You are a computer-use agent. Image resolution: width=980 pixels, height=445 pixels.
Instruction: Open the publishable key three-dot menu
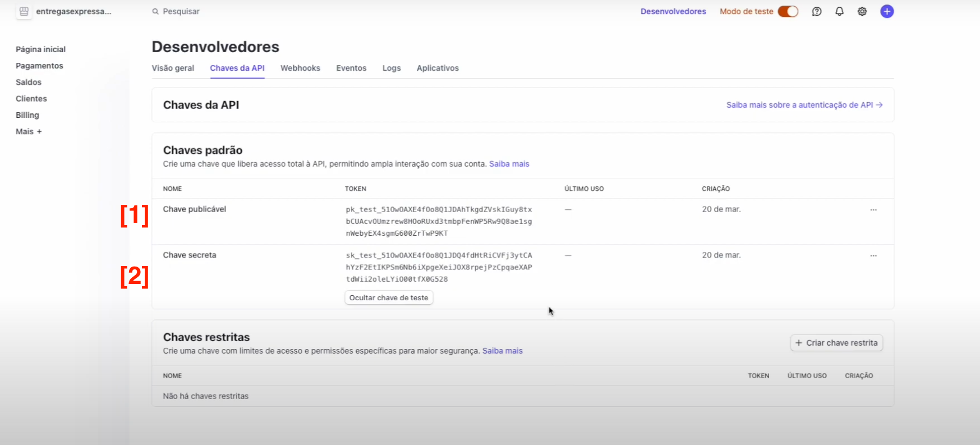click(x=873, y=210)
